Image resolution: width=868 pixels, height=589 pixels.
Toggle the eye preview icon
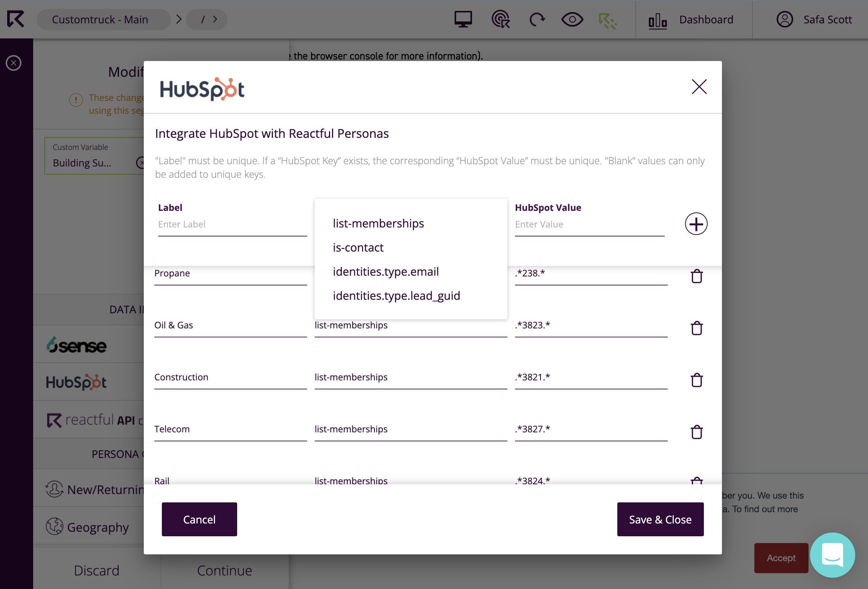pyautogui.click(x=572, y=19)
